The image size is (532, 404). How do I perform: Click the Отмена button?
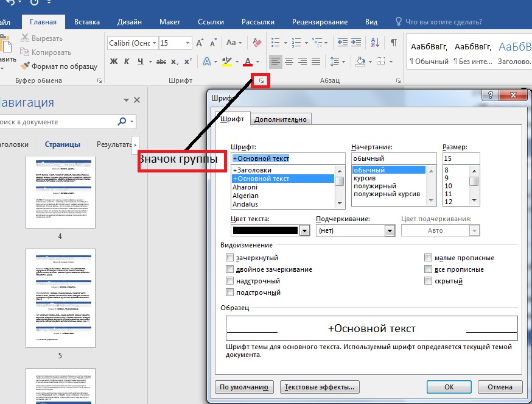(x=500, y=387)
